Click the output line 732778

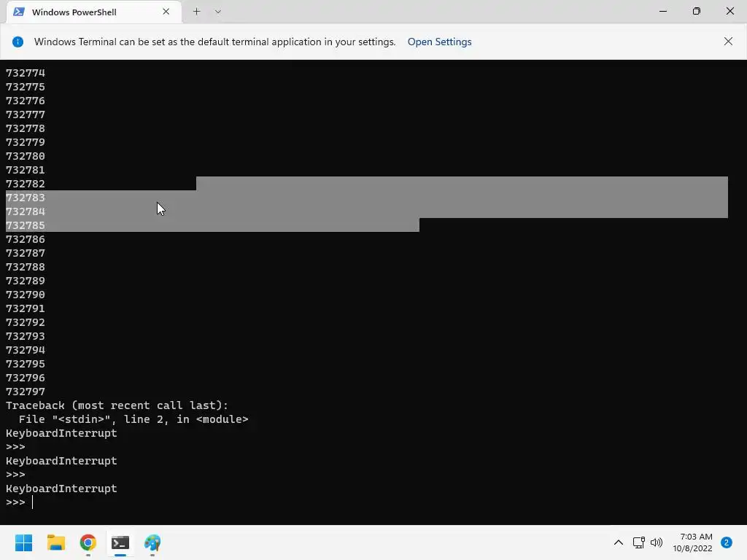point(26,128)
